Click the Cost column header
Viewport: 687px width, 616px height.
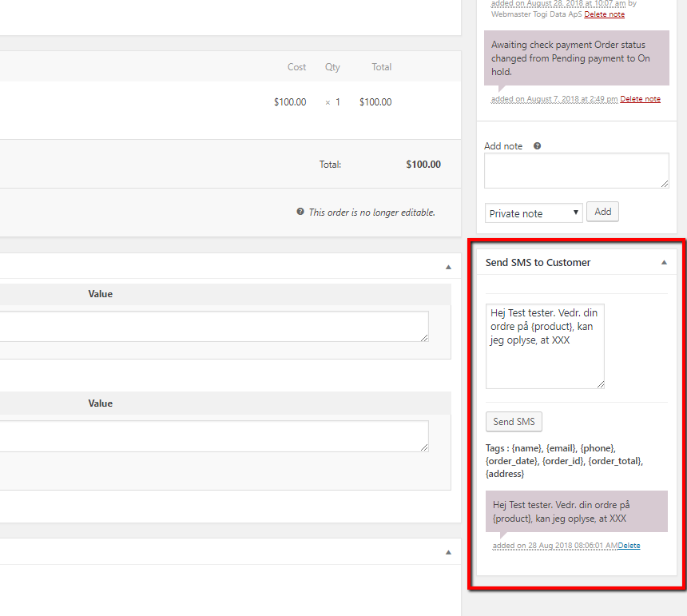click(x=296, y=67)
